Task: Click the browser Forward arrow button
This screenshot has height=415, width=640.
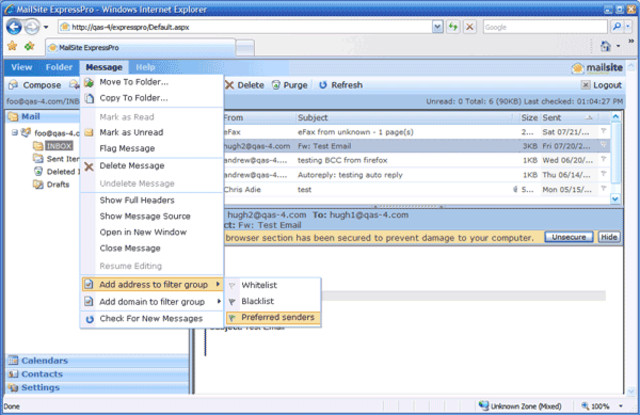Action: tap(32, 27)
